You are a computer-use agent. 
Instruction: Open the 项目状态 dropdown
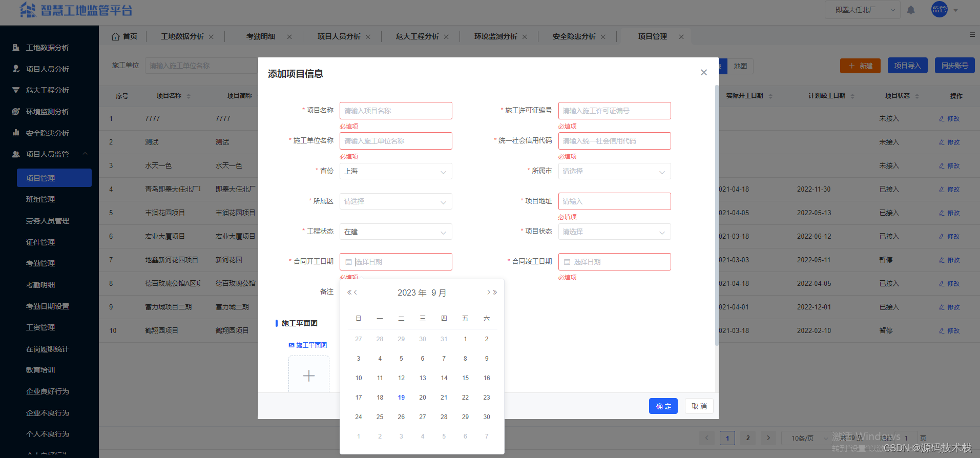point(614,232)
